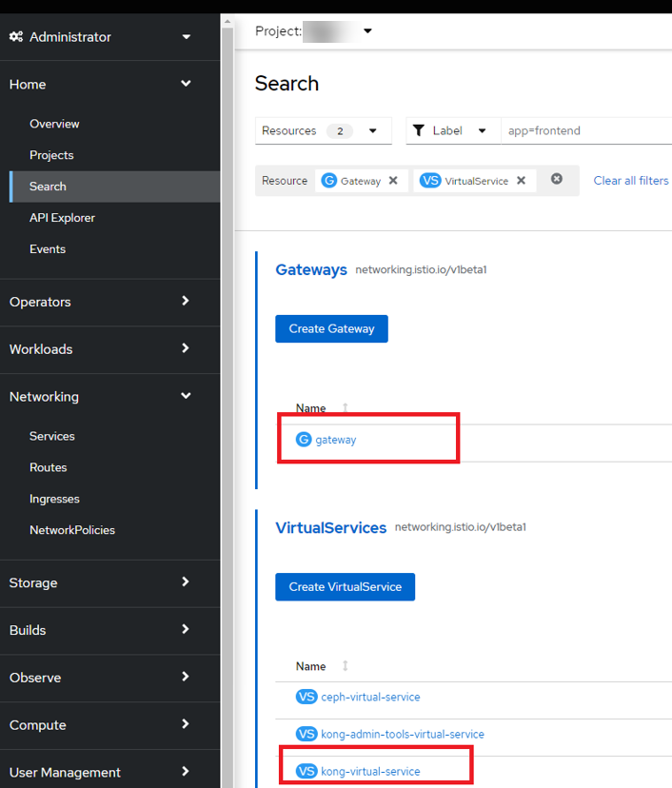The image size is (672, 788).
Task: Click the G badge next to gateway
Action: pyautogui.click(x=304, y=440)
